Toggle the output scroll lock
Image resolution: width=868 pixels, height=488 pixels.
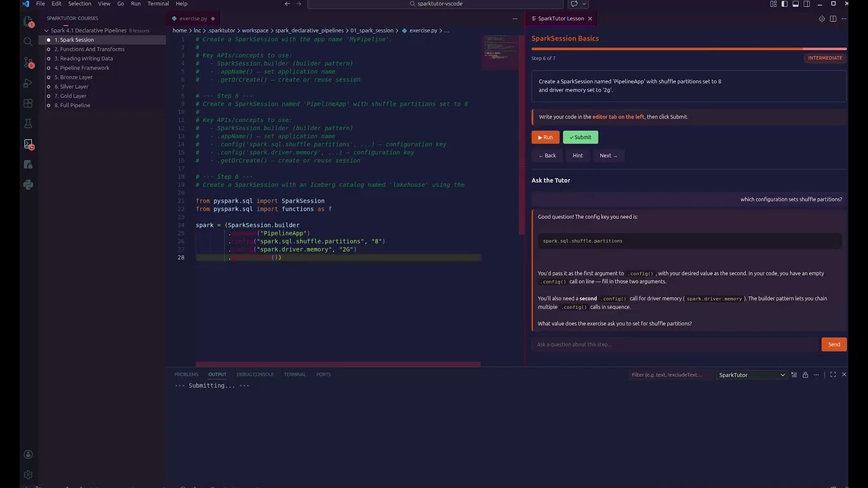[x=805, y=375]
